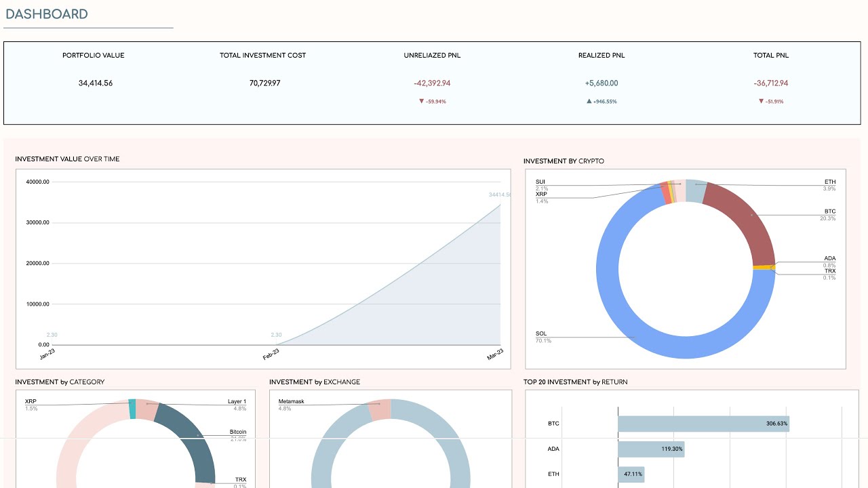This screenshot has width=868, height=488.
Task: Click the XRP 1.5% label in category chart
Action: pyautogui.click(x=31, y=405)
